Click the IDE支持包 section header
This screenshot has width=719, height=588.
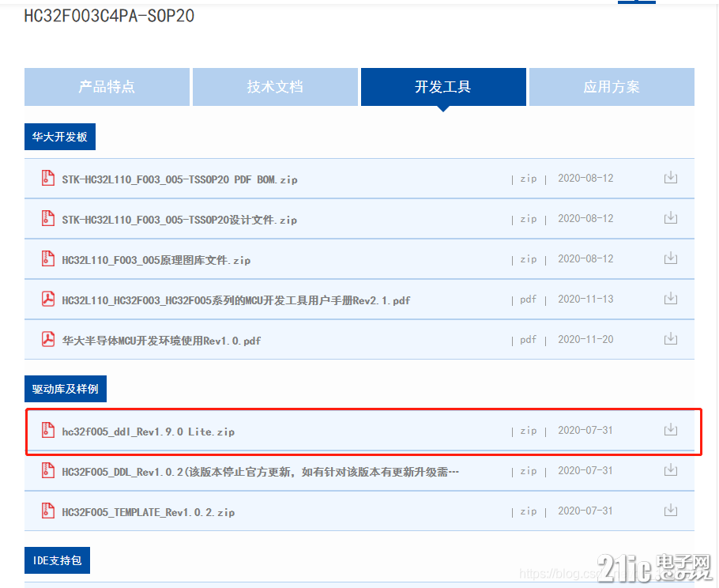pyautogui.click(x=58, y=560)
